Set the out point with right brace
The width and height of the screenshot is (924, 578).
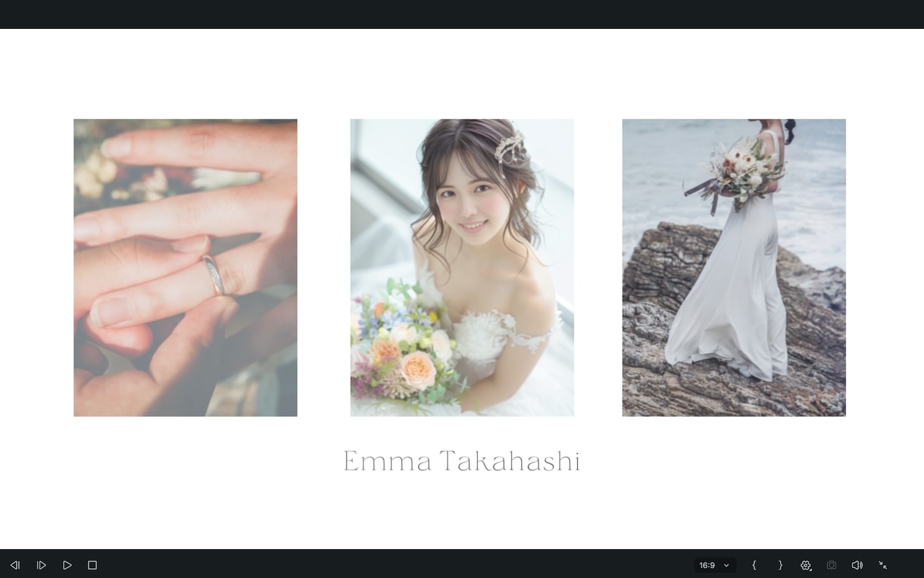[x=780, y=565]
